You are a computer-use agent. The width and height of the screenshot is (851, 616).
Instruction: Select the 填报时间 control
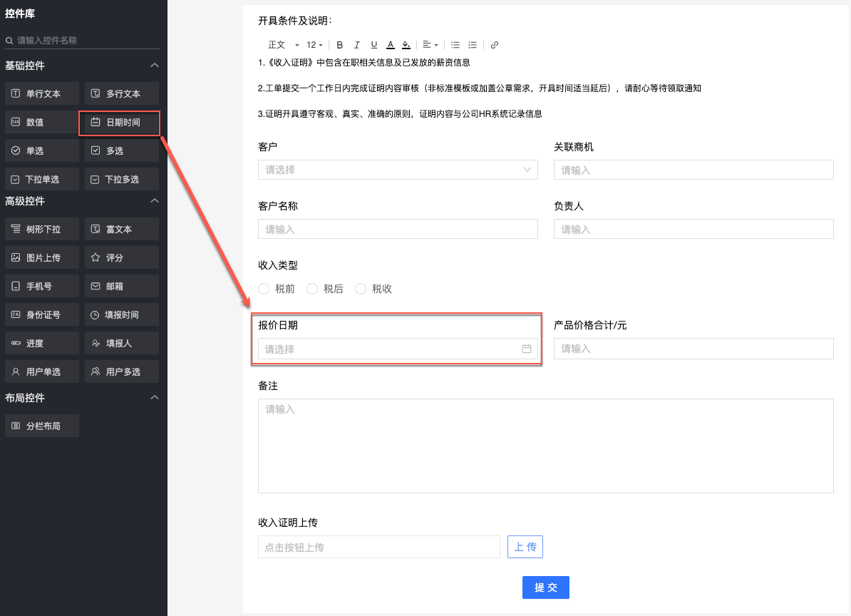pos(122,315)
